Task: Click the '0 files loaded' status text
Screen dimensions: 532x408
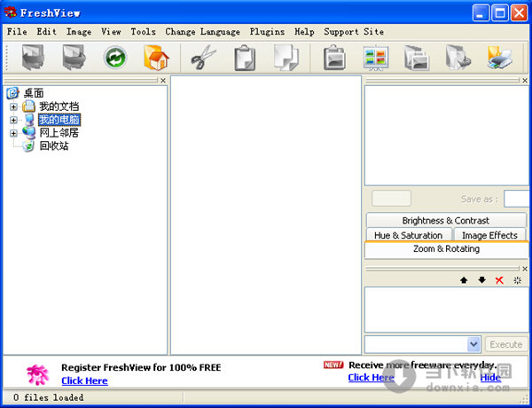Action: [x=49, y=397]
